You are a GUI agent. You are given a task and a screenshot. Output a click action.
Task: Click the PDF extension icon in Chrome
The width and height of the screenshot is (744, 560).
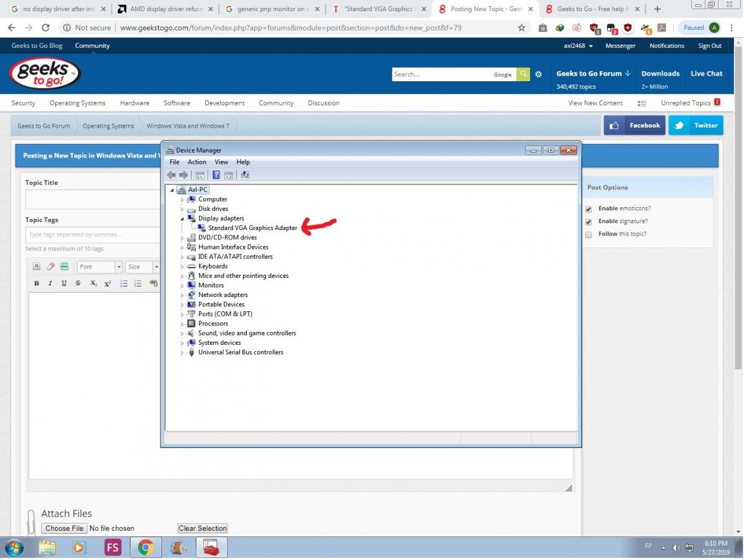662,28
